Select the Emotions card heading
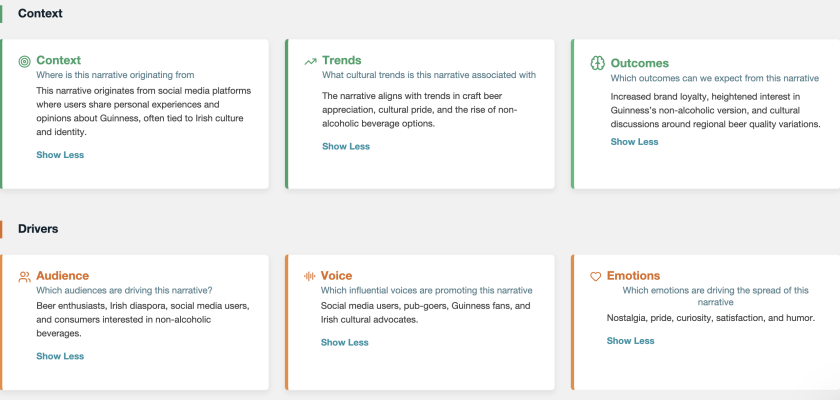 click(633, 275)
